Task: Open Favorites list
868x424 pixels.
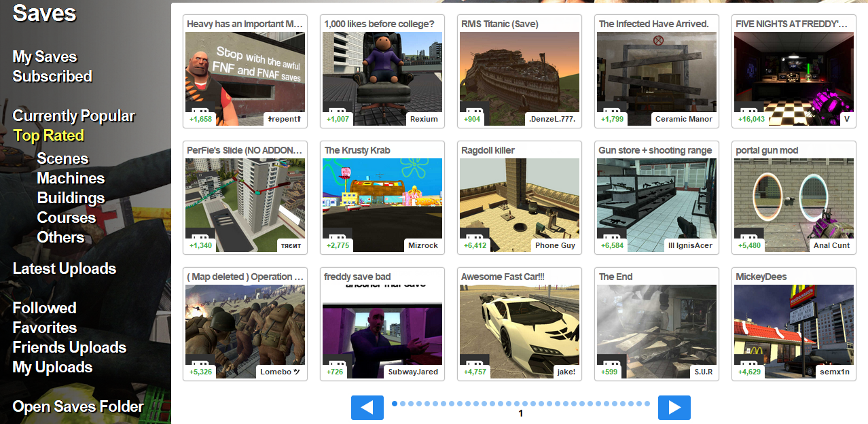Action: coord(45,328)
